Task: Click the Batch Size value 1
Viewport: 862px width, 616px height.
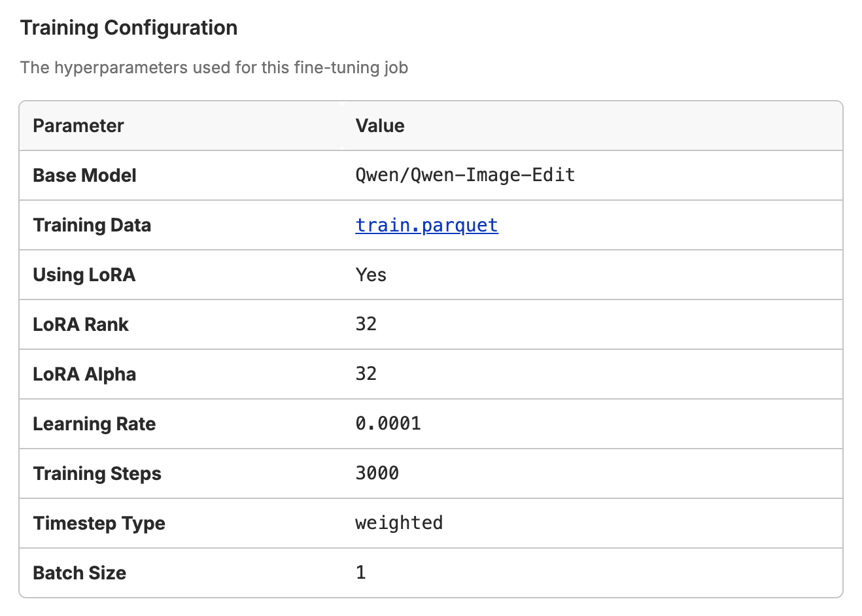Action: 361,573
